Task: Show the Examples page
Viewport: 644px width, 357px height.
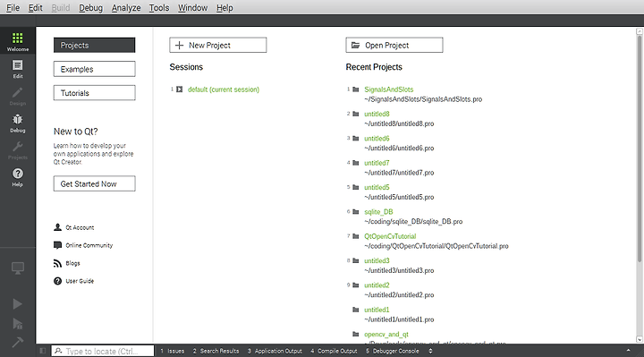Action: coord(94,69)
